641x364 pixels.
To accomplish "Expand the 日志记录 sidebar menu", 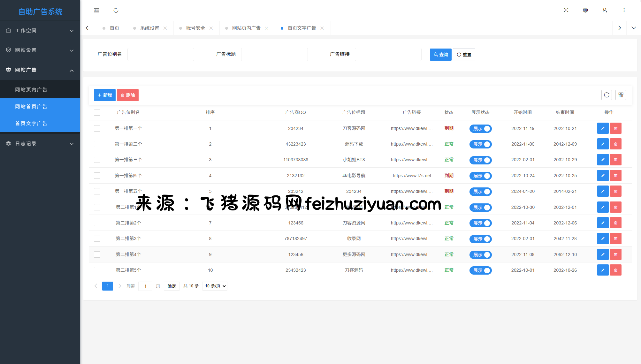I will tap(40, 144).
